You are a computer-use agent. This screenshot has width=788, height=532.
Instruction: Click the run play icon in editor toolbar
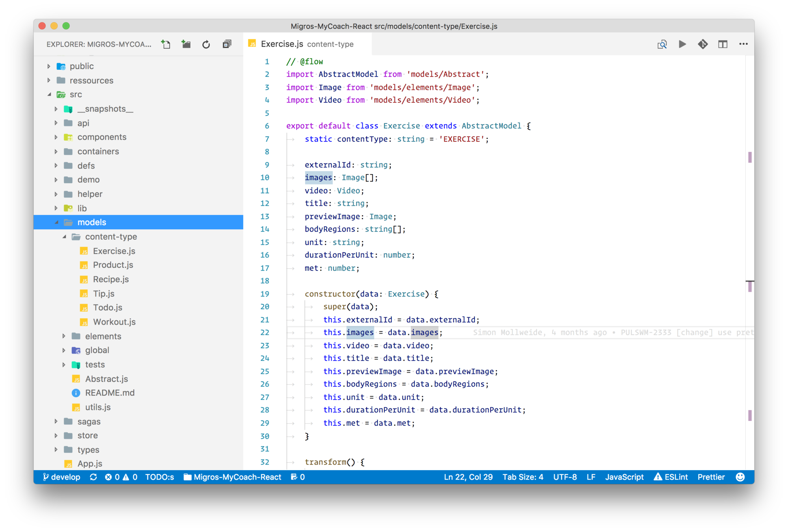click(682, 44)
